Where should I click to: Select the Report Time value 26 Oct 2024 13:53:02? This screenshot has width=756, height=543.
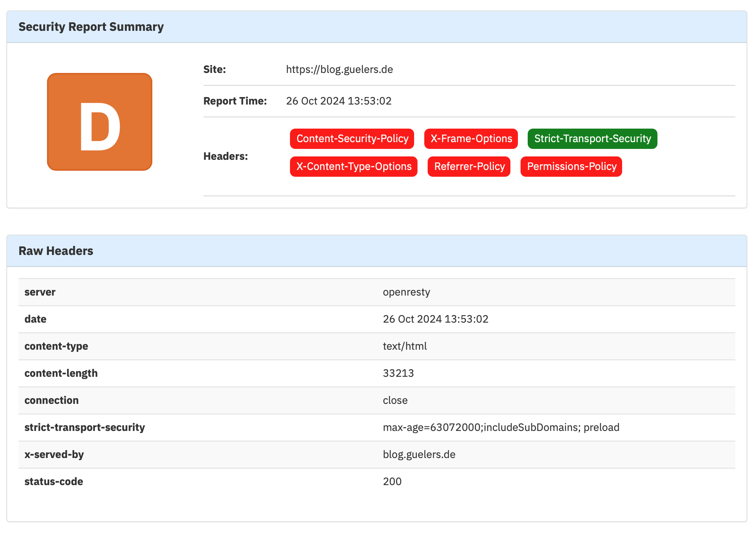(339, 101)
